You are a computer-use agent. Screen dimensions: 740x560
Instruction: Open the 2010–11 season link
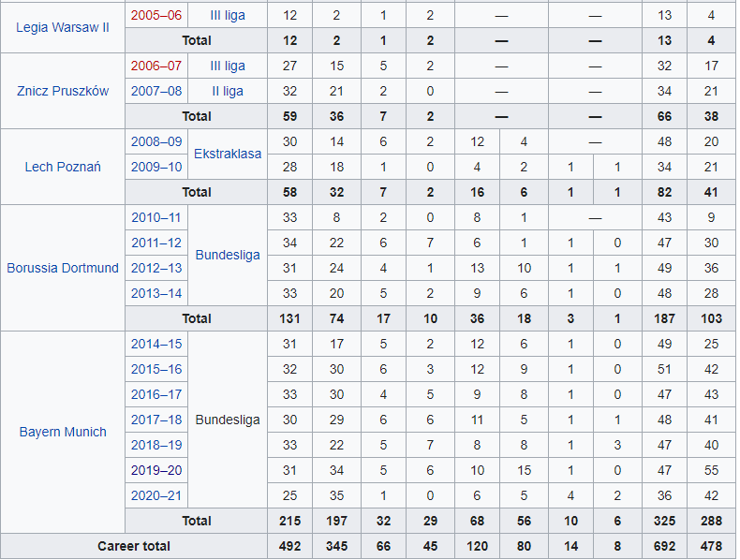click(x=156, y=217)
